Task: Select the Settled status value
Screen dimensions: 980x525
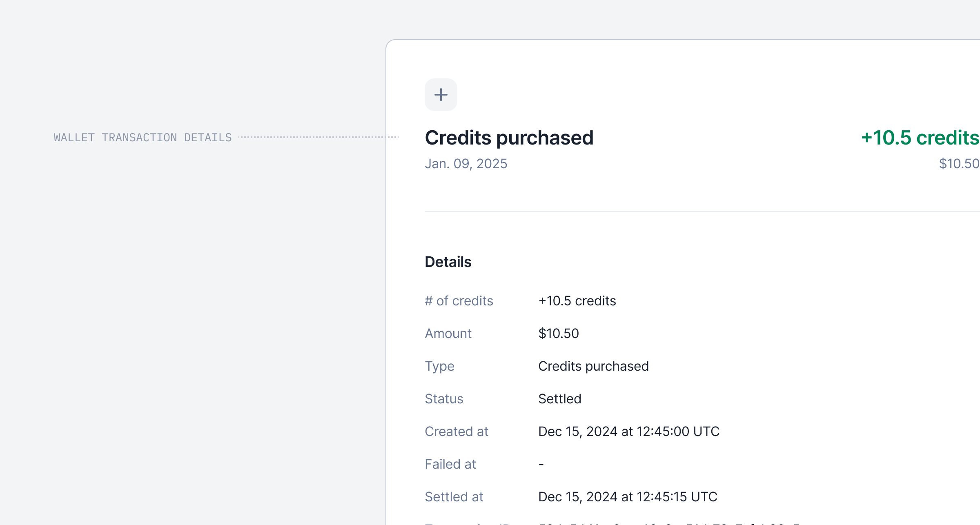Action: (x=559, y=399)
